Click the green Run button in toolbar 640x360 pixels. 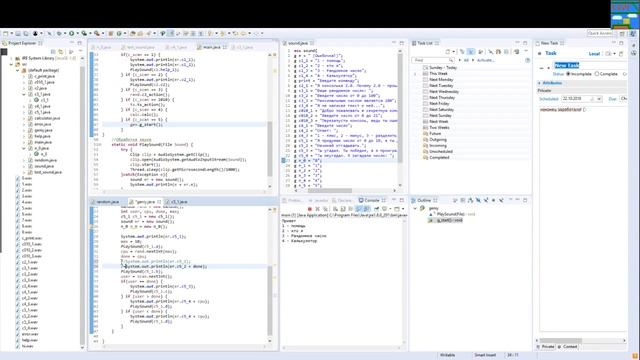coord(71,33)
